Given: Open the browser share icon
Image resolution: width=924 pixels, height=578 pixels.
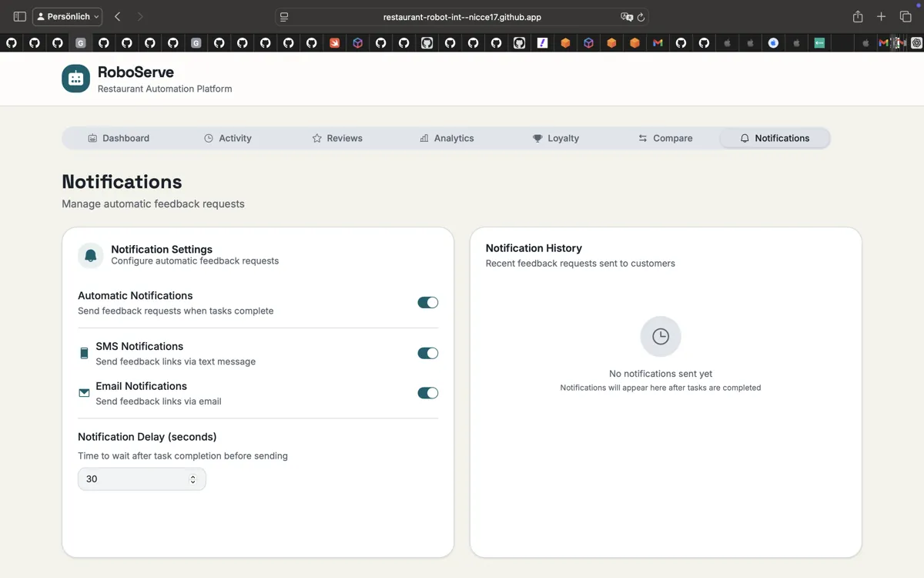Looking at the screenshot, I should (x=858, y=17).
